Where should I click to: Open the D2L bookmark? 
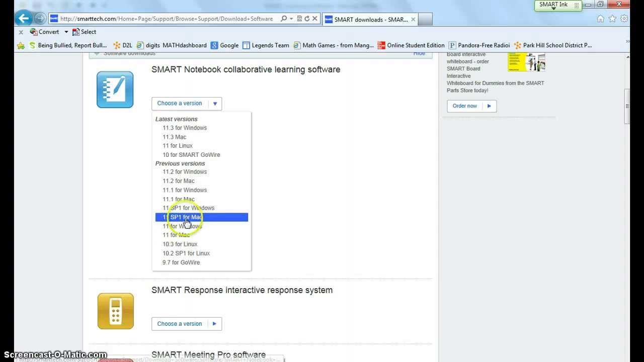[122, 45]
